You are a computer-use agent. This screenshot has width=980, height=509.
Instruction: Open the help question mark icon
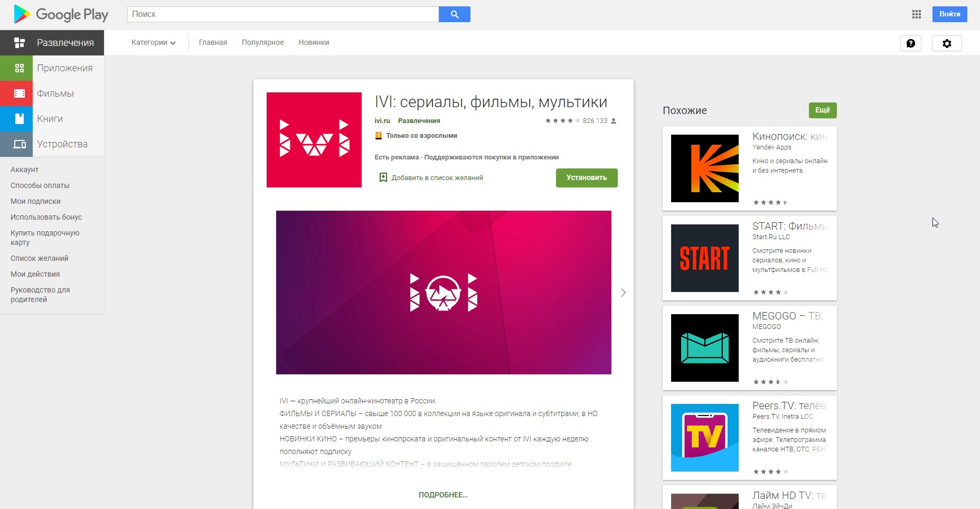click(x=911, y=43)
